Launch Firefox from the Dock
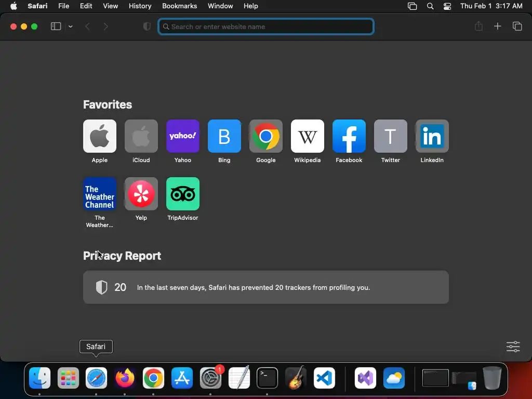 (x=125, y=378)
